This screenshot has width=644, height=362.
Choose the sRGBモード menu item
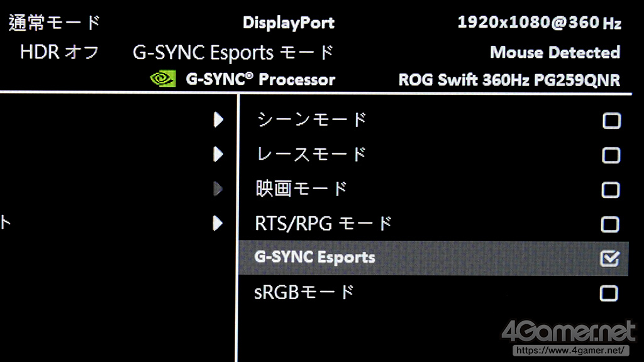304,292
